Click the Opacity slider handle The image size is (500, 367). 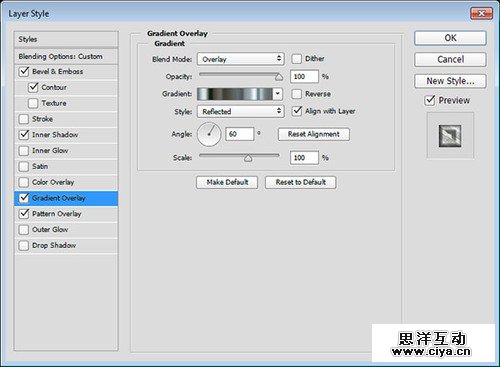(279, 77)
